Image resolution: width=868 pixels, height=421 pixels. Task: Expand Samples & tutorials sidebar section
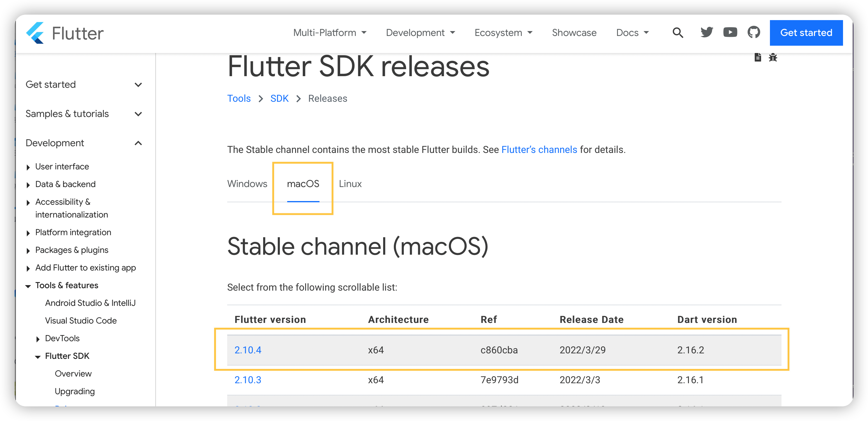pyautogui.click(x=83, y=114)
